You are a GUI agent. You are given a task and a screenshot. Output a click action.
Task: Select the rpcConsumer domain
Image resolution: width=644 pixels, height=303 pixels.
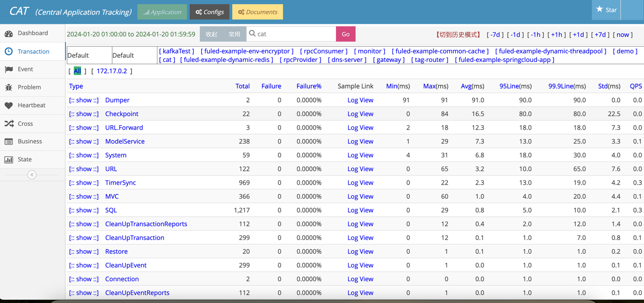323,51
